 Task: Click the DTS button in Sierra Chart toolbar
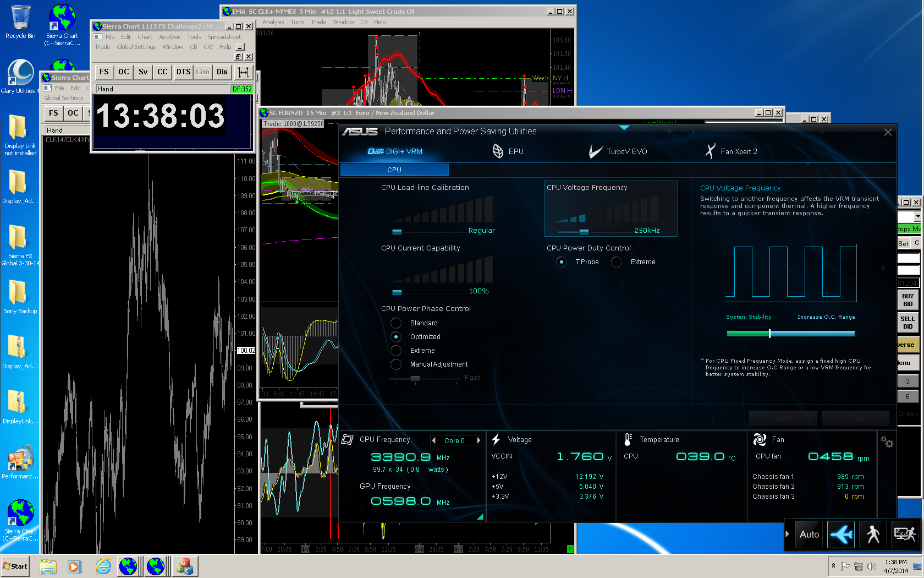tap(183, 72)
